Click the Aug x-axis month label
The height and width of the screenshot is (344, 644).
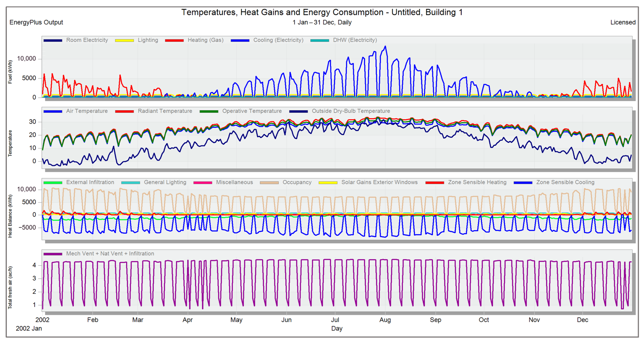tap(385, 320)
